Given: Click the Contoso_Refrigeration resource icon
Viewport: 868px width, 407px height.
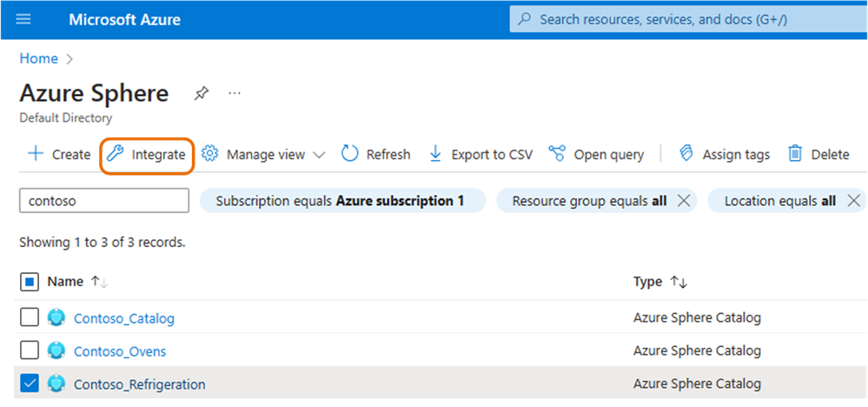Looking at the screenshot, I should coord(56,384).
